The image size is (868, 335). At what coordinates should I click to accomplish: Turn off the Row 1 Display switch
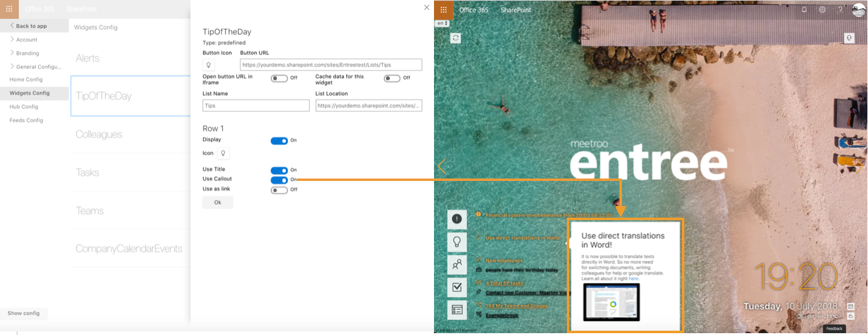click(279, 141)
